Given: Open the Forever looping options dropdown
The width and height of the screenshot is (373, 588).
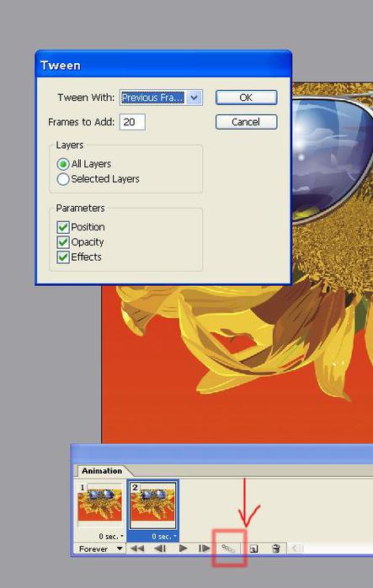Looking at the screenshot, I should tap(99, 549).
